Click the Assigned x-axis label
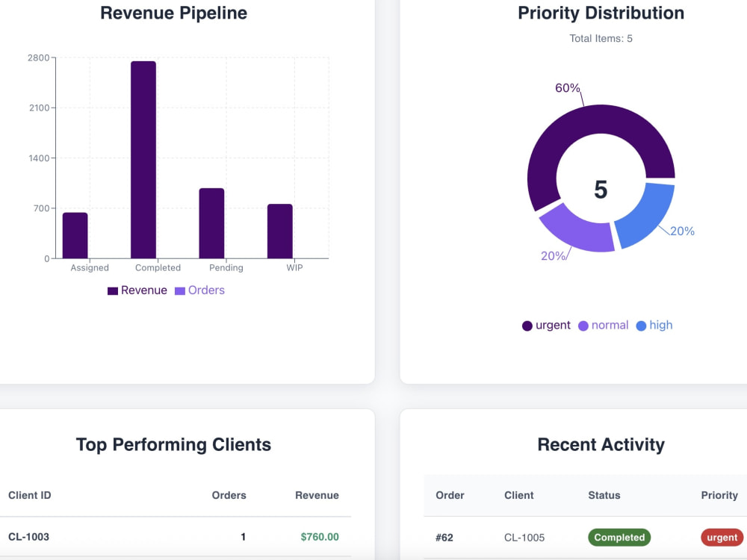The height and width of the screenshot is (560, 747). tap(90, 267)
